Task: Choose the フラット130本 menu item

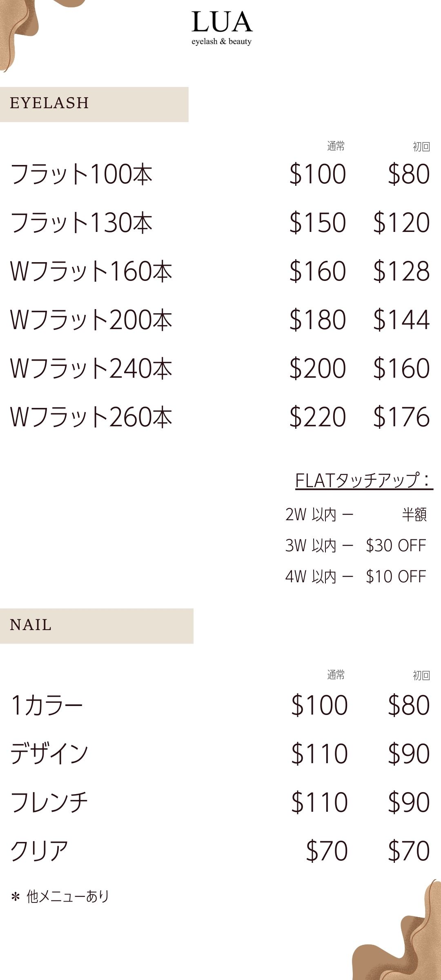Action: tap(81, 223)
